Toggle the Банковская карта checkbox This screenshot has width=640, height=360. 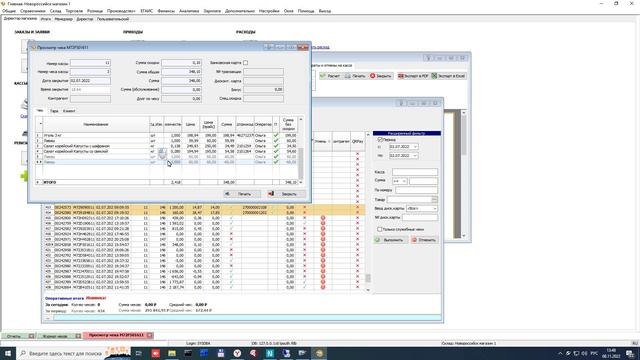coord(245,63)
